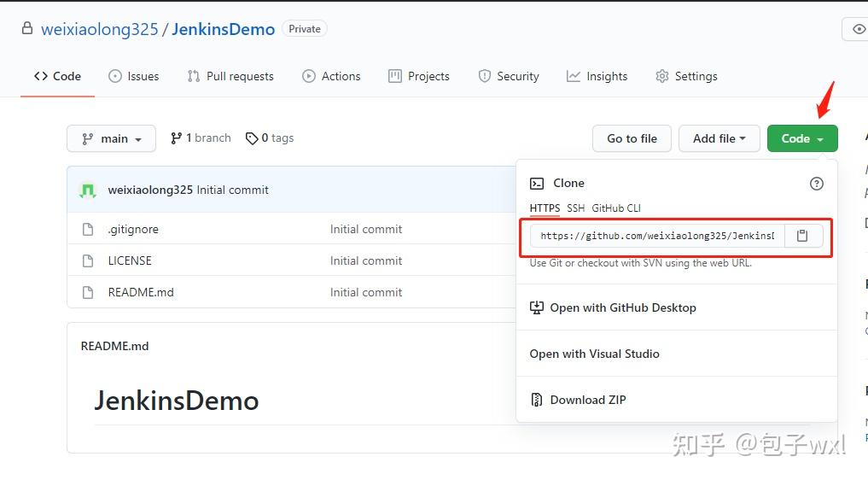Screen dimensions: 868x480
Task: Click the terminal icon beside Clone
Action: (537, 184)
